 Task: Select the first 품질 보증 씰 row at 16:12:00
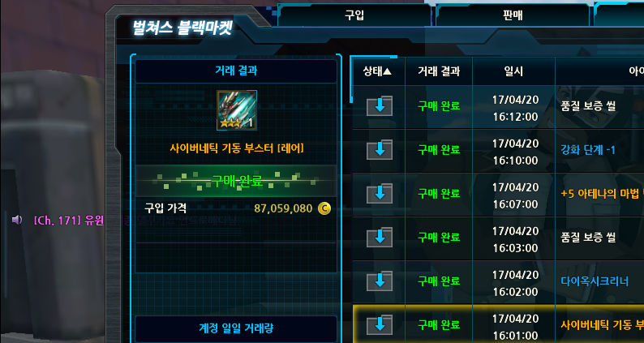click(498, 107)
